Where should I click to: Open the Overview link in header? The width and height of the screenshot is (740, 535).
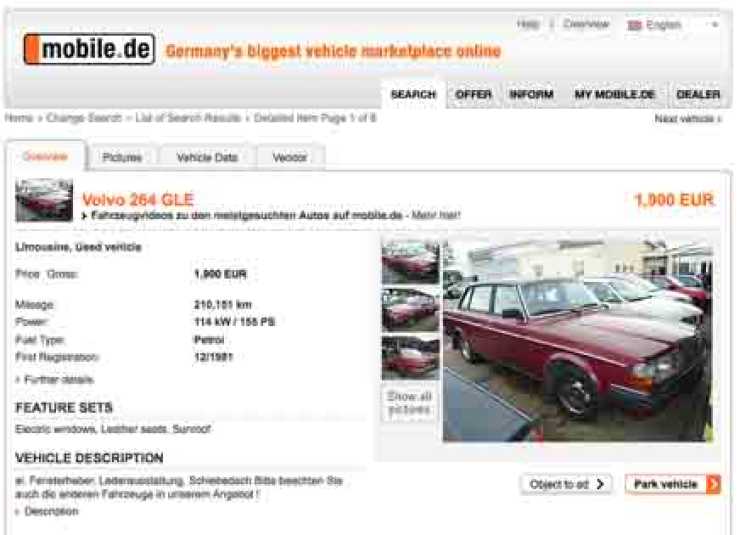586,24
